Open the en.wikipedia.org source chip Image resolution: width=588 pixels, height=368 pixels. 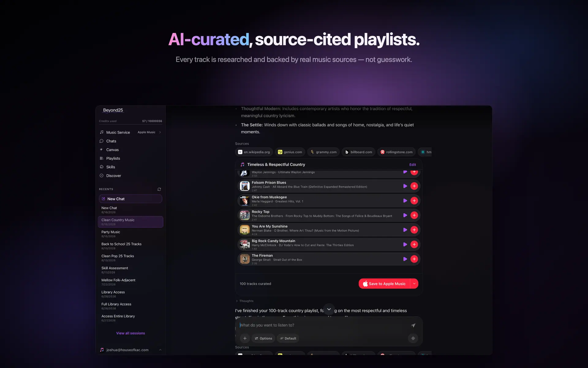254,152
